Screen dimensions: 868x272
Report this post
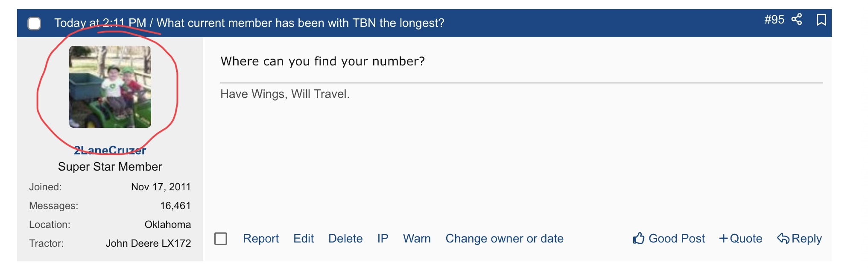coord(261,239)
